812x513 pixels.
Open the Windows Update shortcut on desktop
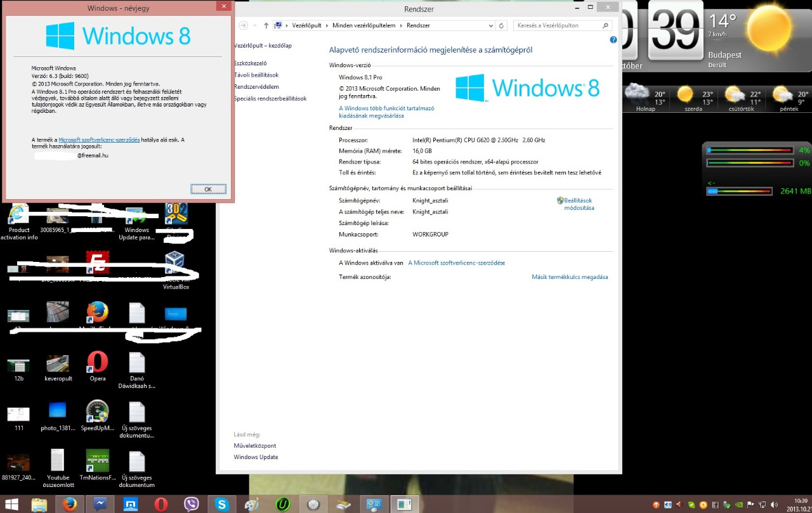[x=136, y=224]
